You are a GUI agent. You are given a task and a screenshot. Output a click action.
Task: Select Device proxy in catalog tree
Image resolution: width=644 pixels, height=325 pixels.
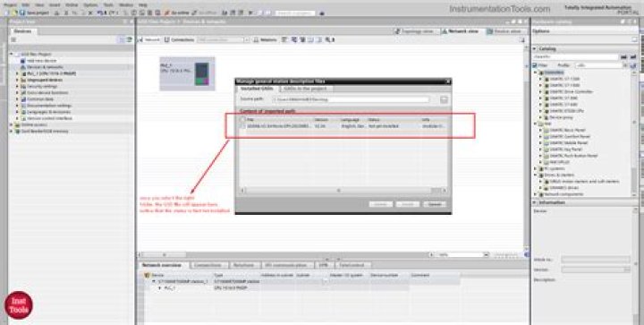561,117
